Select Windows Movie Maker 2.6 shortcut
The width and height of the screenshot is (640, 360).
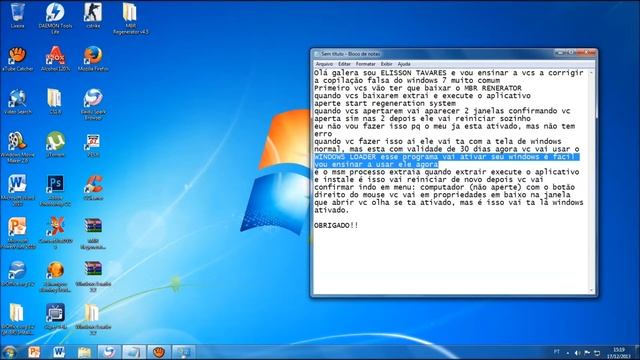17,147
